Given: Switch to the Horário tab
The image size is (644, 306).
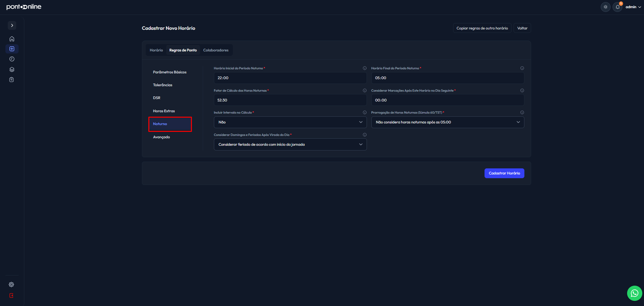Looking at the screenshot, I should (x=156, y=50).
